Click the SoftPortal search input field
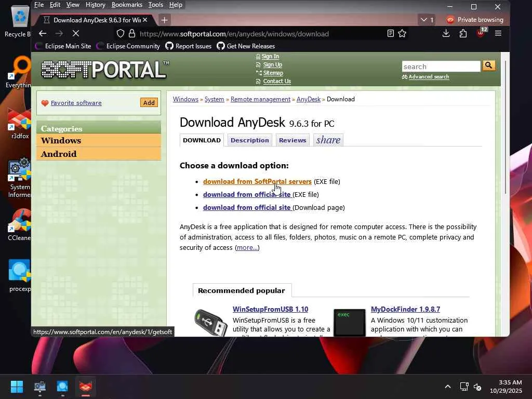Screen dimensions: 532x399 click(441, 66)
